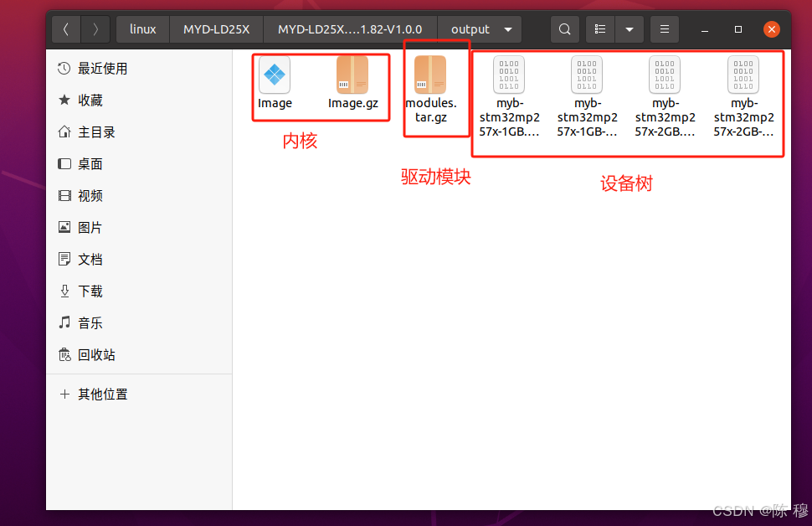Open the hamburger menu in the toolbar
Image resolution: width=812 pixels, height=526 pixels.
(664, 28)
